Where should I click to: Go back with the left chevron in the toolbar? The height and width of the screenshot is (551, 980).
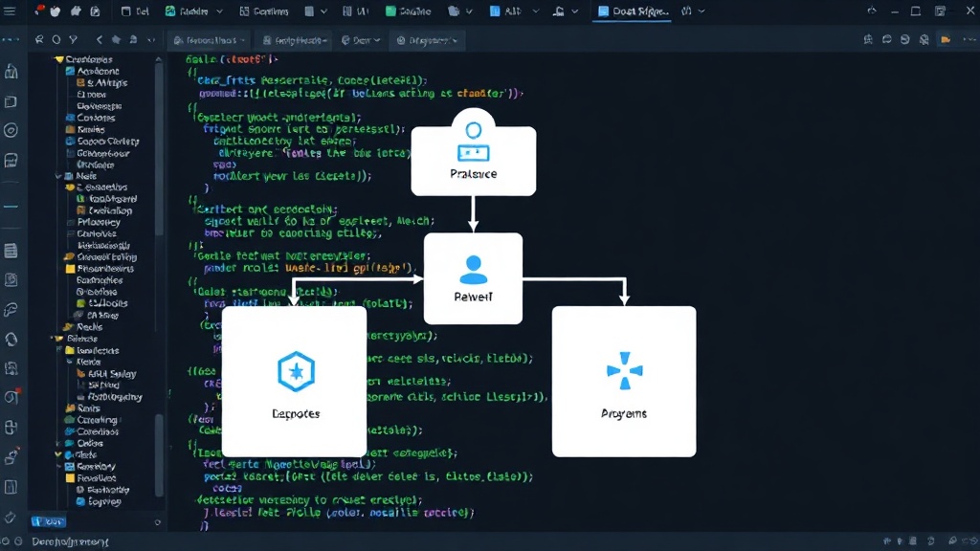coord(100,40)
